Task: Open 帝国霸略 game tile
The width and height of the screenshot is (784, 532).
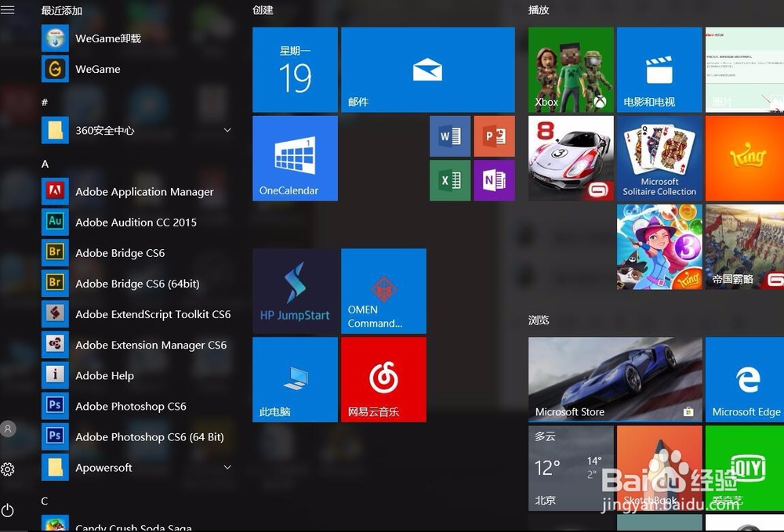Action: [x=745, y=247]
